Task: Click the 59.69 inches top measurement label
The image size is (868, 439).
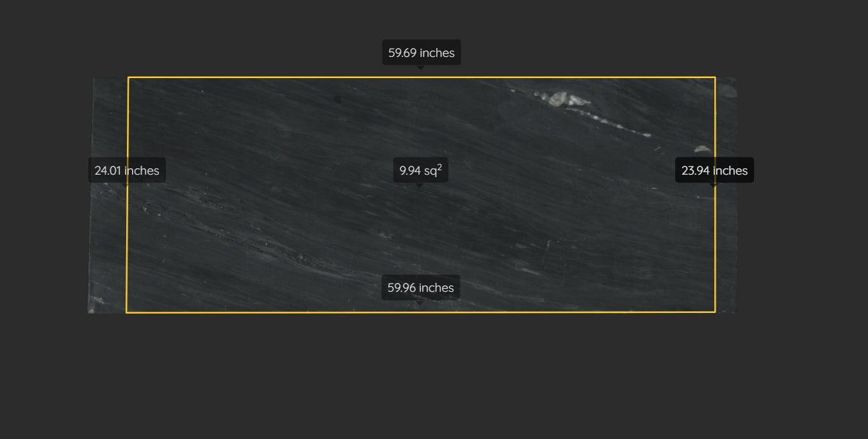Action: pyautogui.click(x=422, y=52)
